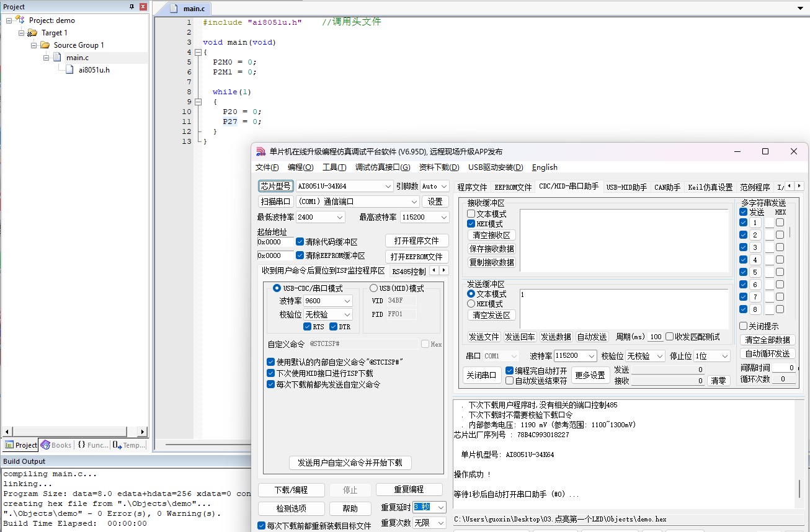Click the 周期(ms) 100 input field
The height and width of the screenshot is (532, 810).
tap(656, 337)
